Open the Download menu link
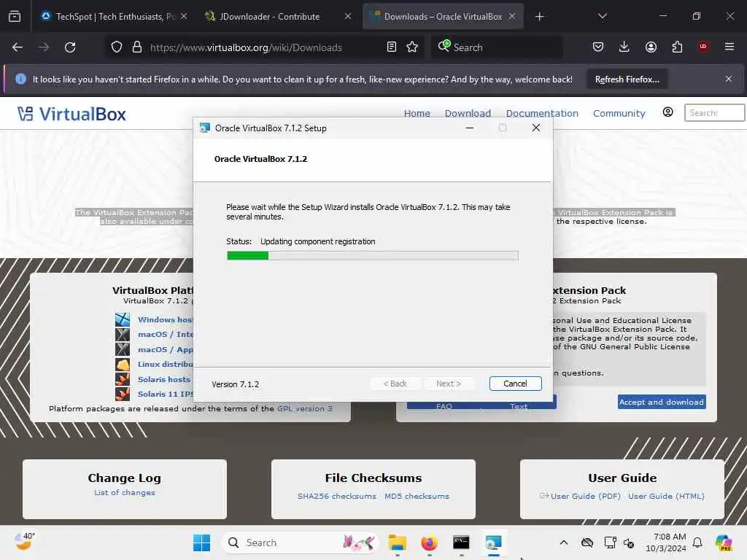Screen dimensions: 747x560 [468, 113]
